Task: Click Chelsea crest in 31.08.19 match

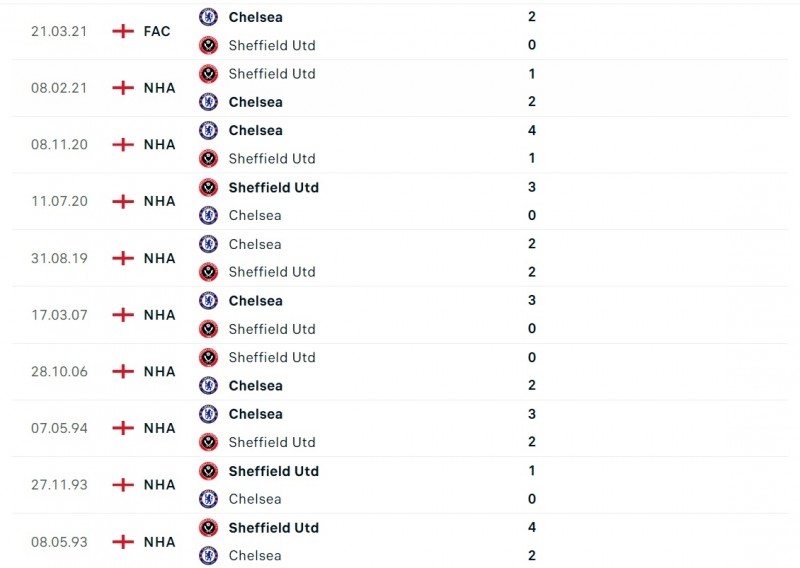Action: 208,244
